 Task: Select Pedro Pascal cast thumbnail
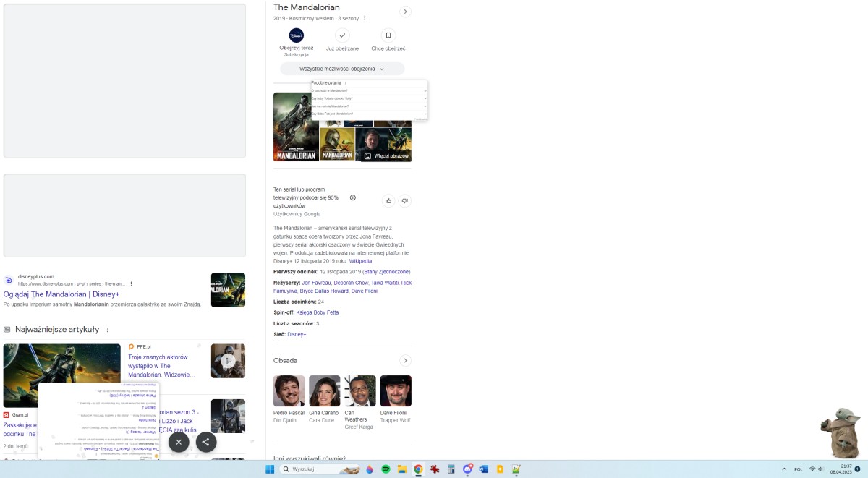[x=289, y=390]
